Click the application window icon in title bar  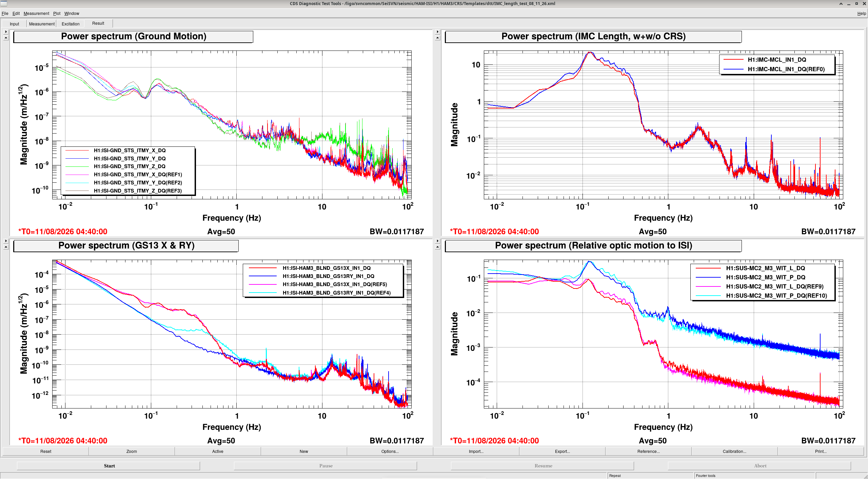tap(4, 4)
